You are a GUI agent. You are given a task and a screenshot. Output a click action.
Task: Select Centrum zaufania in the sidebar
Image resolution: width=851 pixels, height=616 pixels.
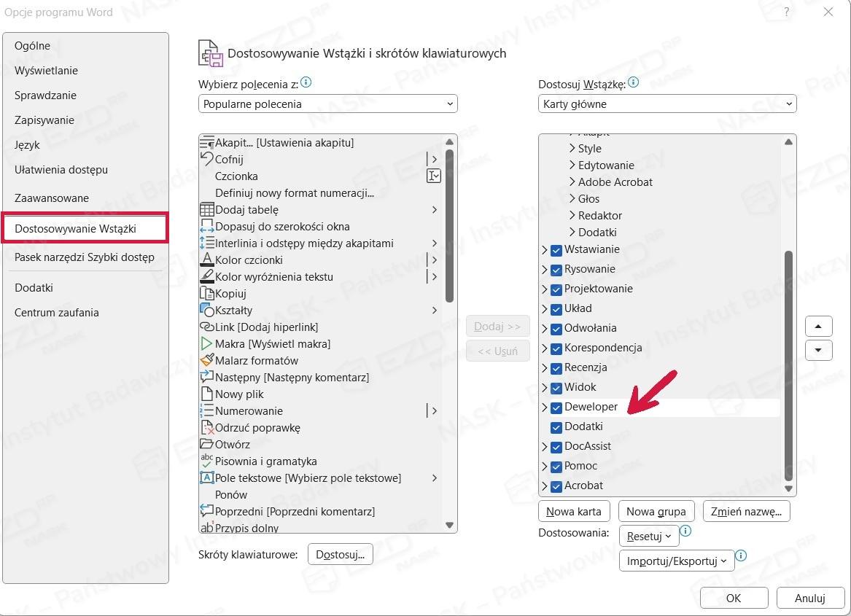57,313
